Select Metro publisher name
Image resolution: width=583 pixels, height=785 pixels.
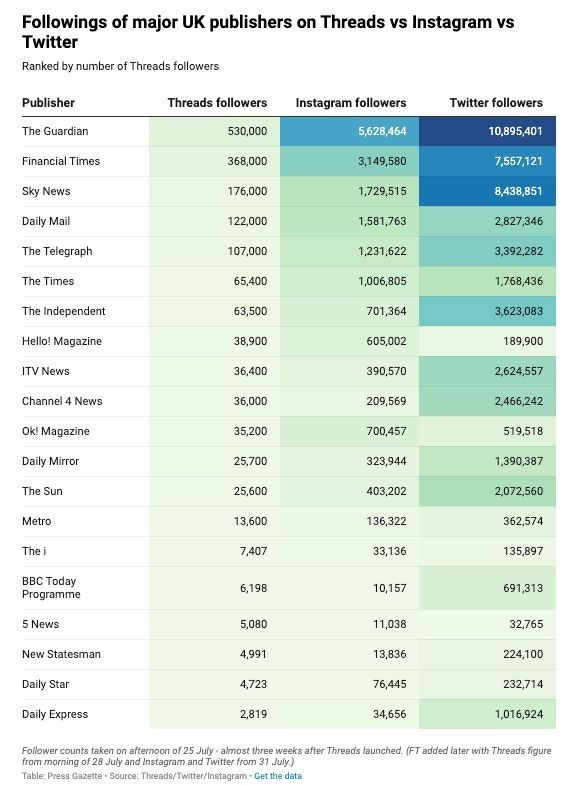(37, 522)
